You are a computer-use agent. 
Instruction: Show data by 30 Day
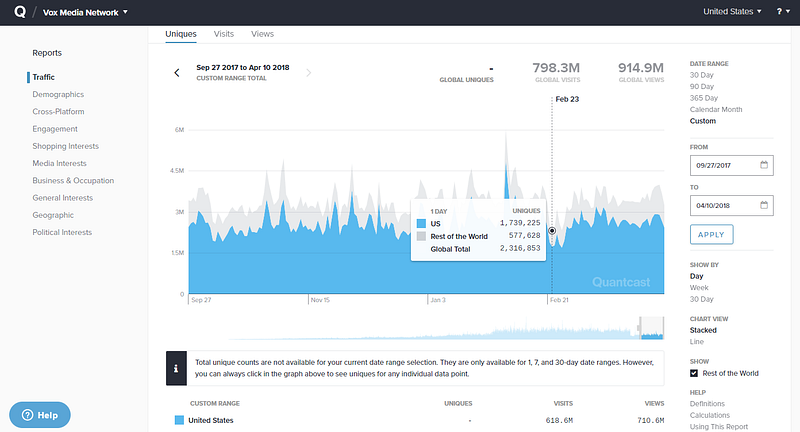pyautogui.click(x=702, y=299)
